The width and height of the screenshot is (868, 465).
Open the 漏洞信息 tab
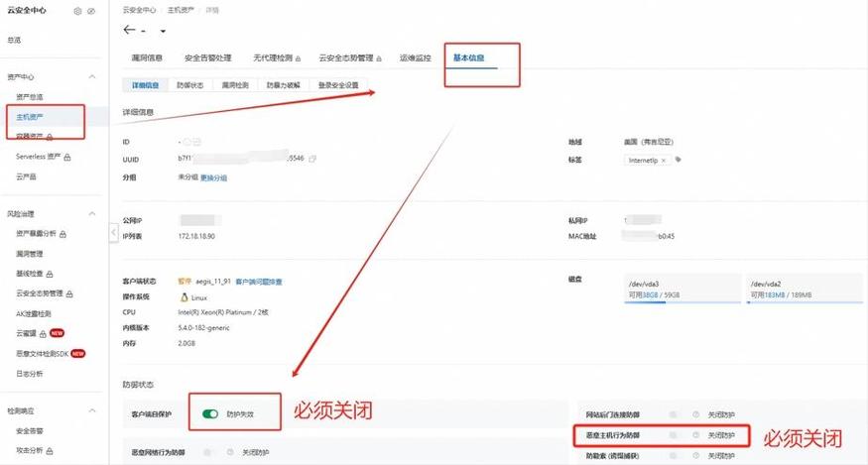(x=147, y=58)
